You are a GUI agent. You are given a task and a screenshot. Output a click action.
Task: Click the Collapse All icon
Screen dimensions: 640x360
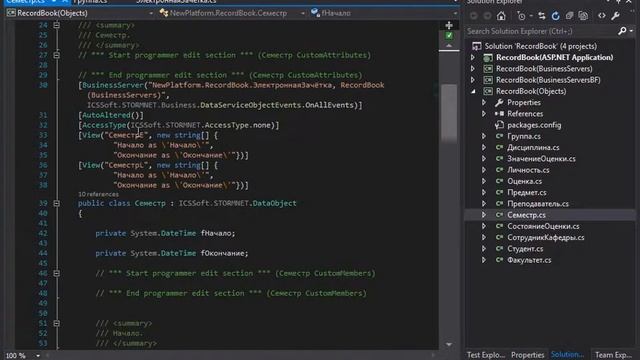click(569, 16)
